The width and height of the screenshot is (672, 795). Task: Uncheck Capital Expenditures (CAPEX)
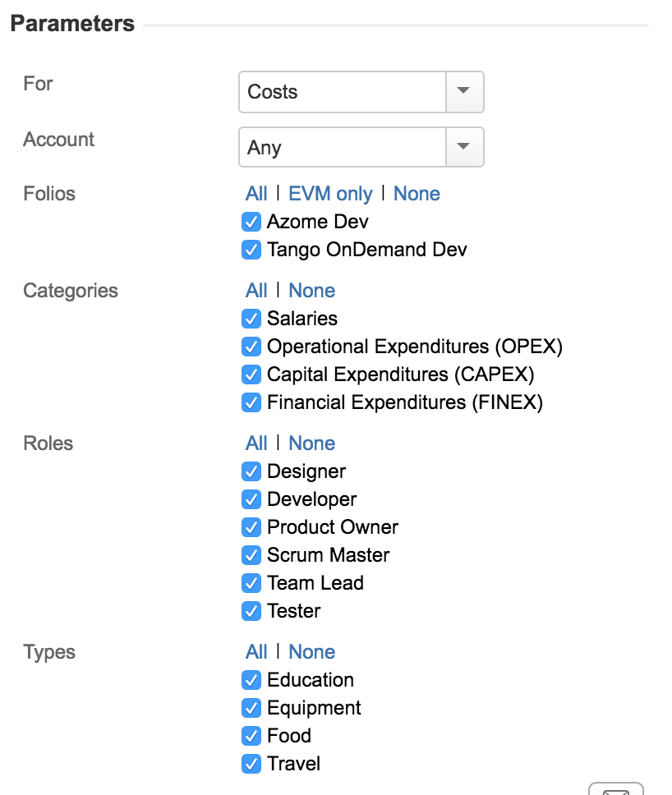pyautogui.click(x=251, y=375)
